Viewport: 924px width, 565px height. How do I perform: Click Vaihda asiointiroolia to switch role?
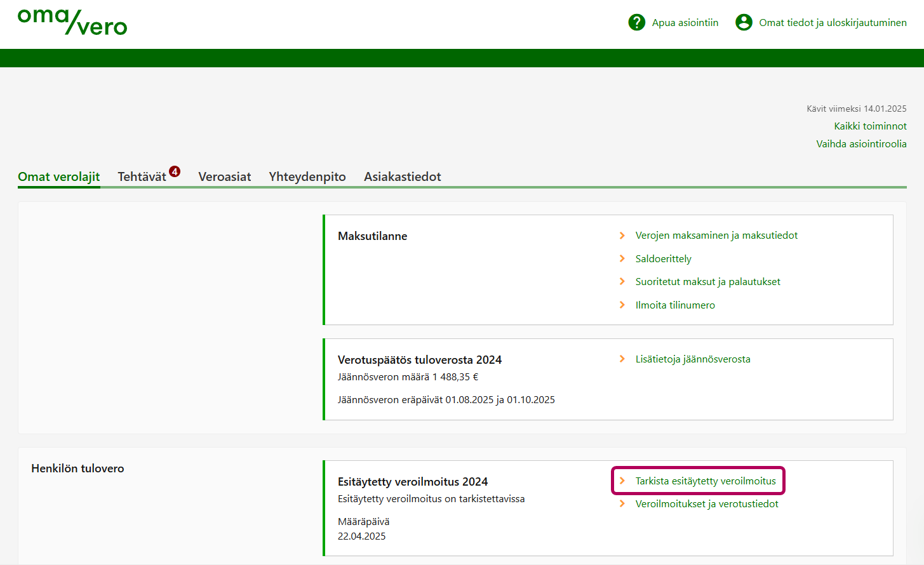(861, 144)
